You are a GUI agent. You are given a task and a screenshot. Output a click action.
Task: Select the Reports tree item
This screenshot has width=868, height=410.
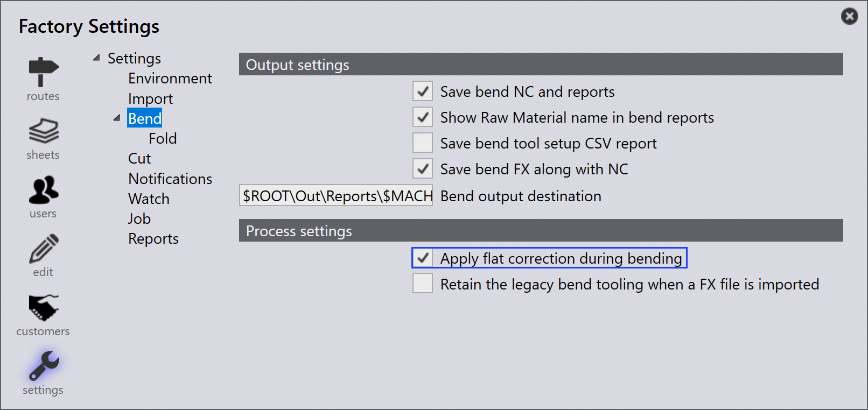(x=153, y=239)
